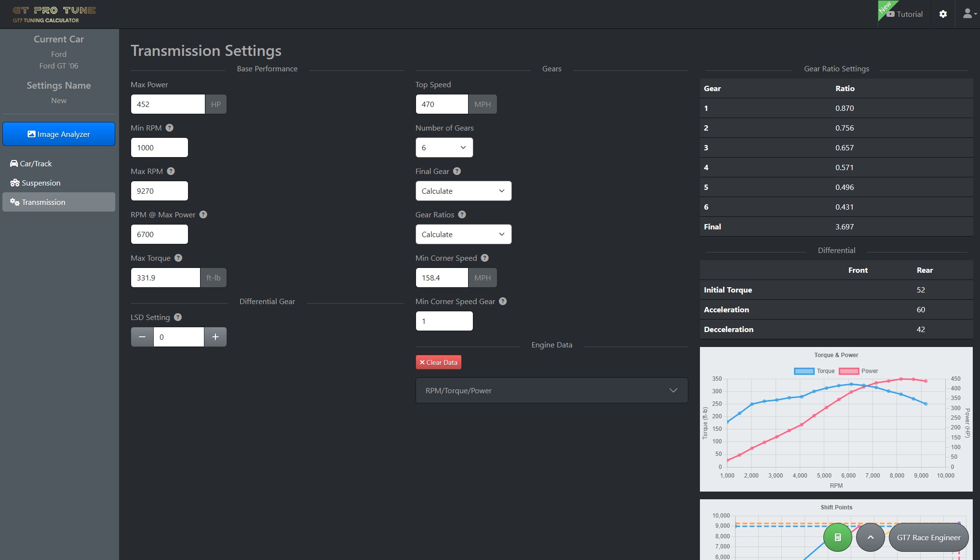This screenshot has width=980, height=560.
Task: Increment LSD Setting with the plus stepper
Action: click(x=215, y=336)
